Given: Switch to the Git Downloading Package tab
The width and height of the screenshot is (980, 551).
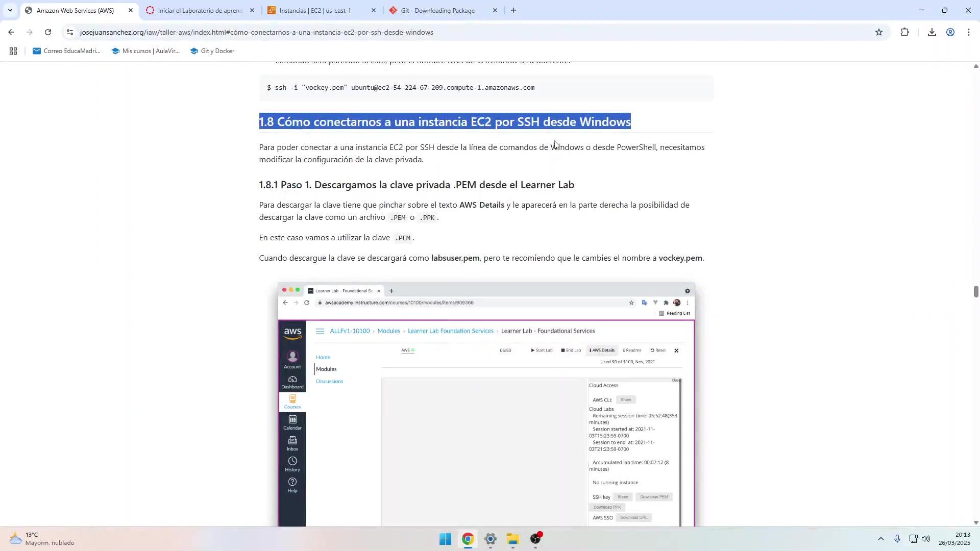Looking at the screenshot, I should [x=437, y=10].
